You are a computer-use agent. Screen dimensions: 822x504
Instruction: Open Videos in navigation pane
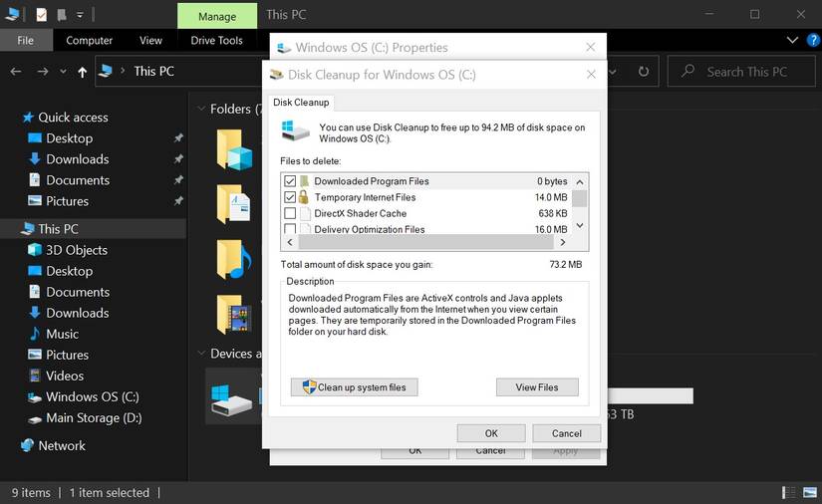[65, 376]
